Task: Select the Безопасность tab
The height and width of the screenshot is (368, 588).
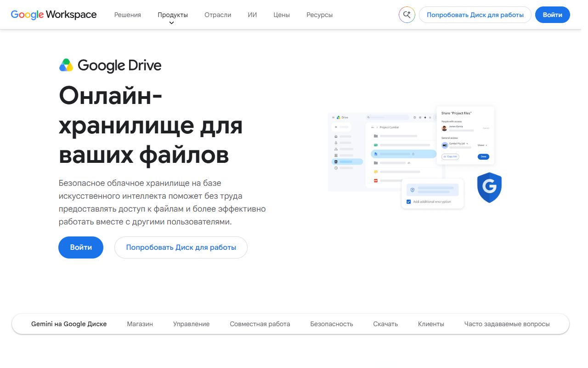Action: pos(332,324)
